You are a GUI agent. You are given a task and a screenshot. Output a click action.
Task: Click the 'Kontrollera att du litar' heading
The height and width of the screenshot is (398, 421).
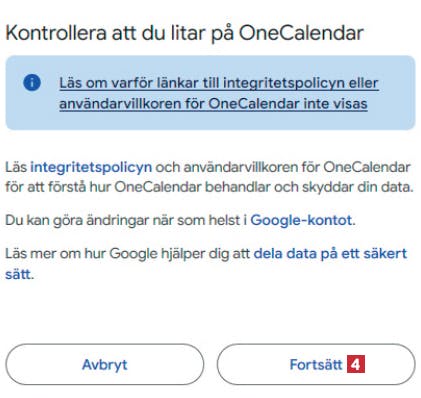click(x=184, y=33)
